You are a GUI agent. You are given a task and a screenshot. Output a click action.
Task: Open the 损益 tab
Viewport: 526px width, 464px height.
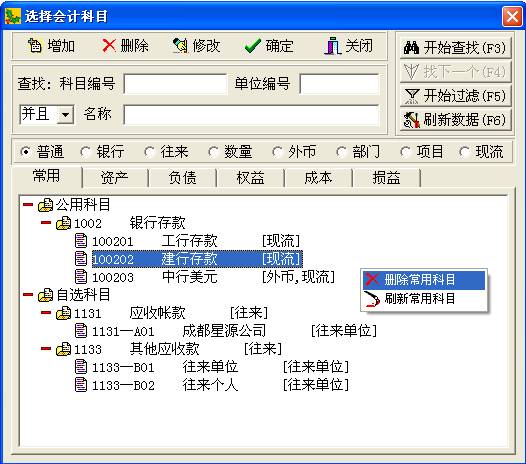(x=386, y=177)
